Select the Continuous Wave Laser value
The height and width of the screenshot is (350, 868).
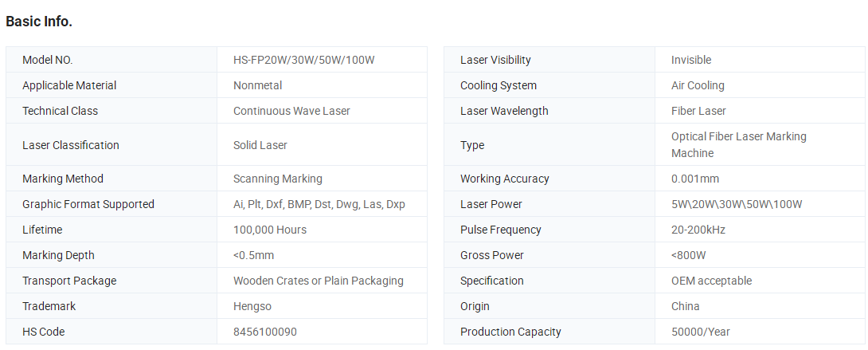tap(291, 111)
